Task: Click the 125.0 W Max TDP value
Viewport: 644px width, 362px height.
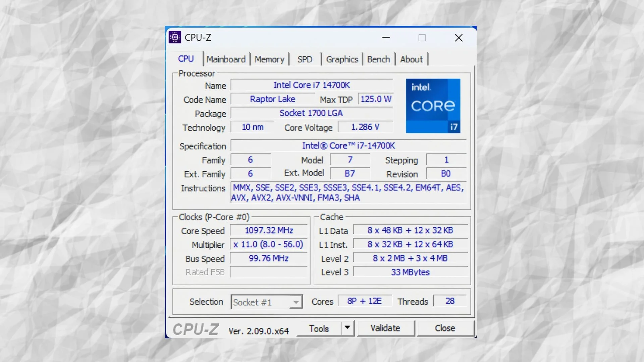Action: pyautogui.click(x=376, y=99)
